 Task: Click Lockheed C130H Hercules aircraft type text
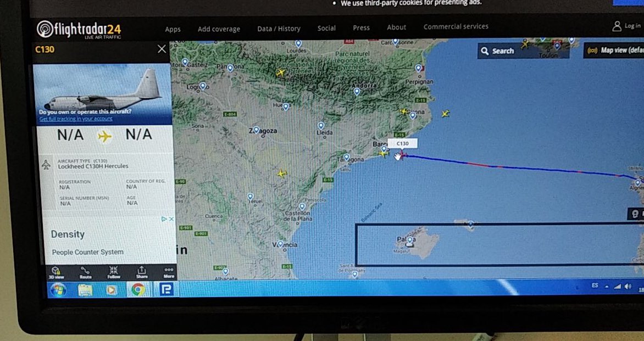93,166
